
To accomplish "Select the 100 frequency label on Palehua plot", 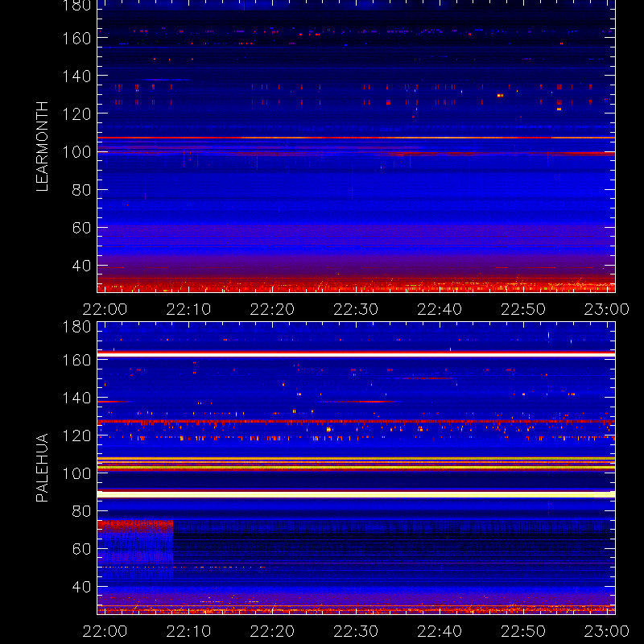I will 76,473.
